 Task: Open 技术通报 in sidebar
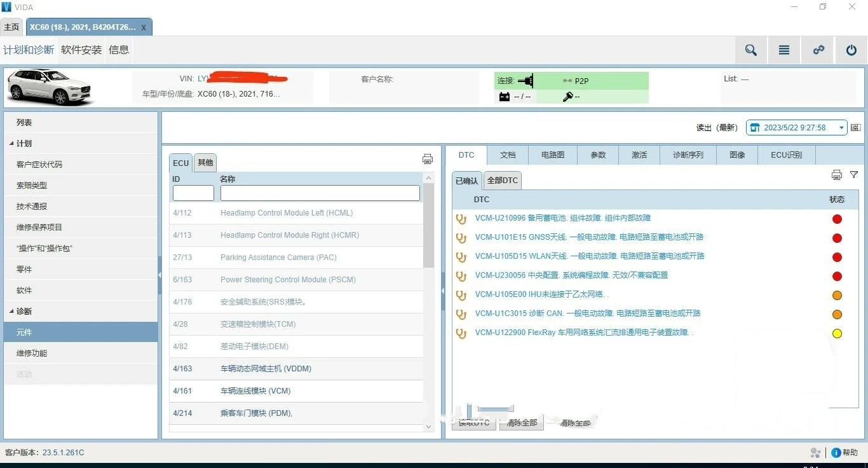pyautogui.click(x=81, y=206)
